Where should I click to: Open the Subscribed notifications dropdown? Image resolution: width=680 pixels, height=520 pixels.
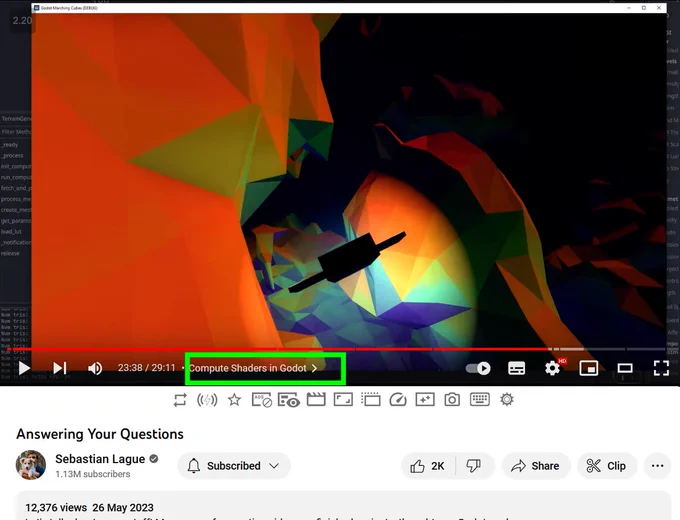pos(234,466)
